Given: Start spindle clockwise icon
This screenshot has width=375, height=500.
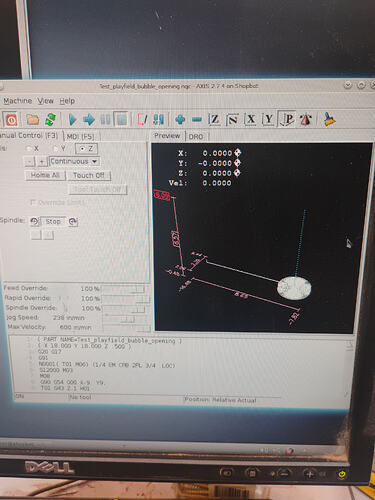Looking at the screenshot, I should (73, 221).
